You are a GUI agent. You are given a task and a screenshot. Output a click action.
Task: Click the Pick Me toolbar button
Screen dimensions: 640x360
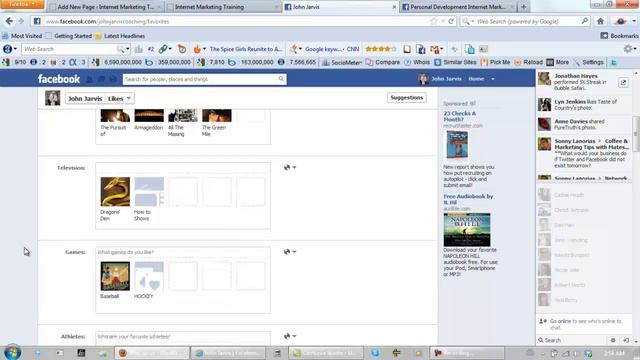[496, 62]
